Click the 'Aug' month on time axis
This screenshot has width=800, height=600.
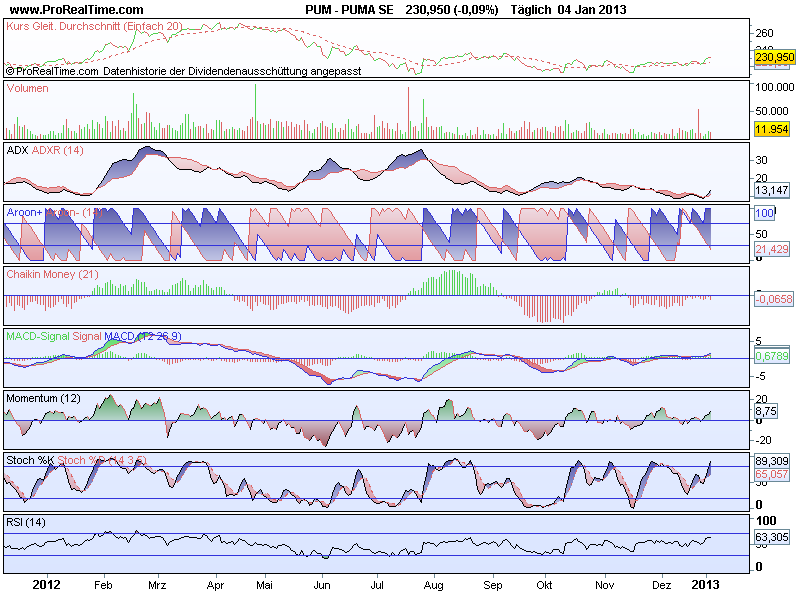coord(434,585)
